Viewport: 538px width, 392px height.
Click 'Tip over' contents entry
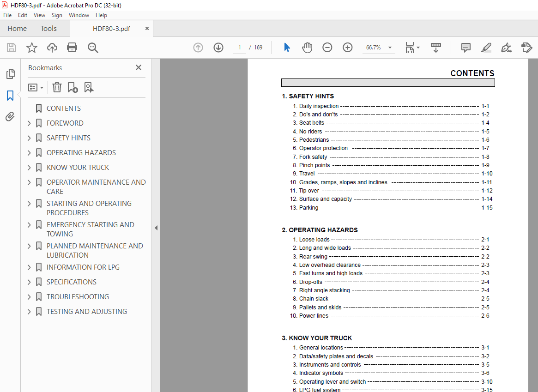(x=309, y=190)
